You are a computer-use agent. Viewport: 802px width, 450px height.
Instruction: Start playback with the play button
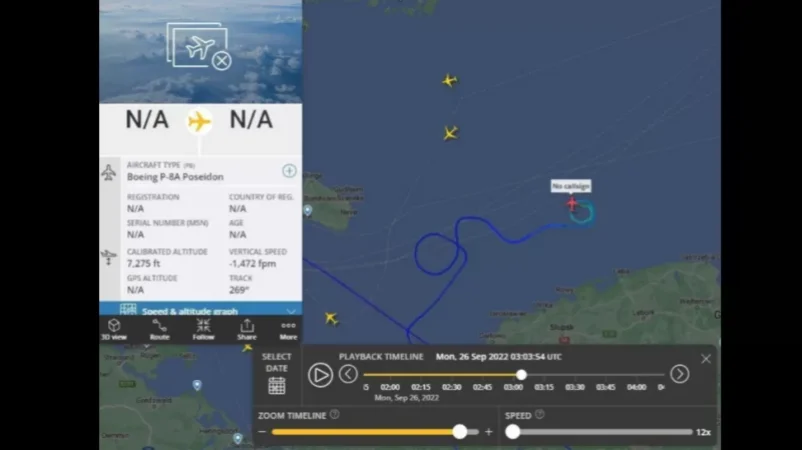pos(320,375)
